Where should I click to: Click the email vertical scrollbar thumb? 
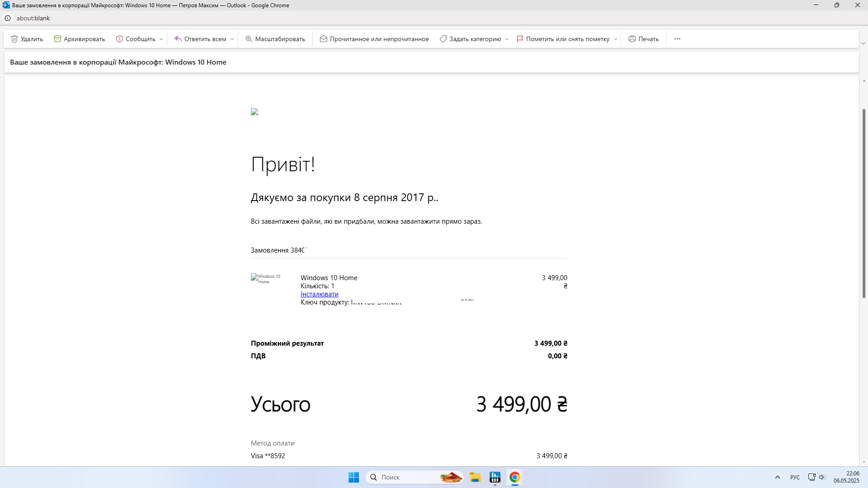(x=864, y=203)
